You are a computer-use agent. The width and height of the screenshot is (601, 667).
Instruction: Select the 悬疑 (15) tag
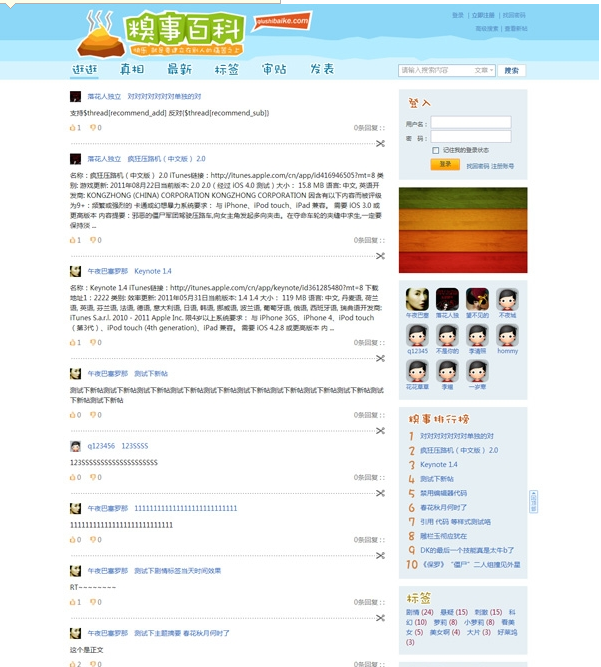point(454,613)
